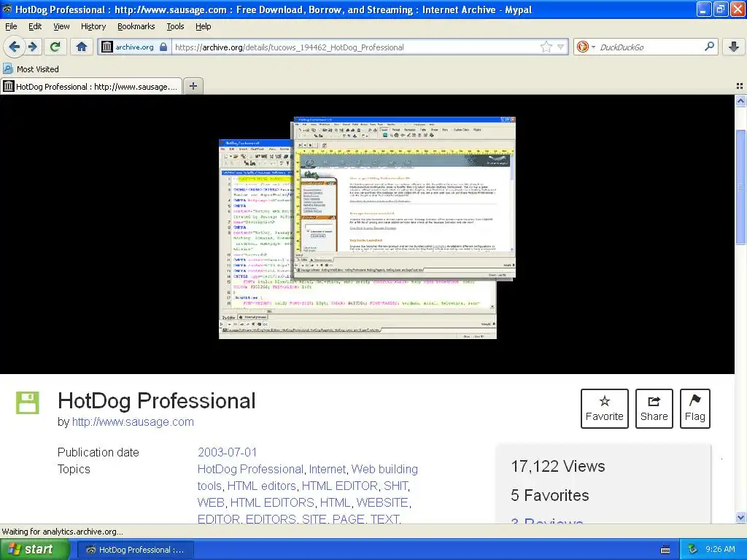Open the Bookmarks menu

pyautogui.click(x=136, y=26)
